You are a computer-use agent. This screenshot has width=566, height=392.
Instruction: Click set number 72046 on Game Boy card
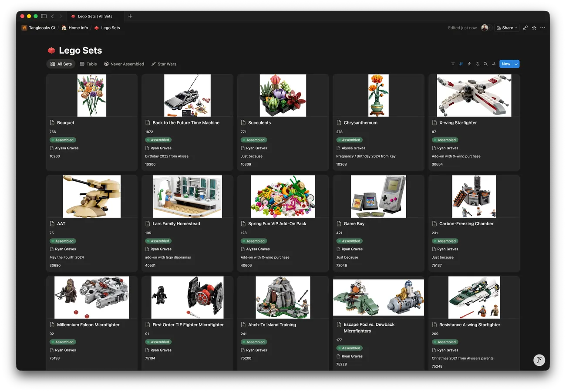342,266
